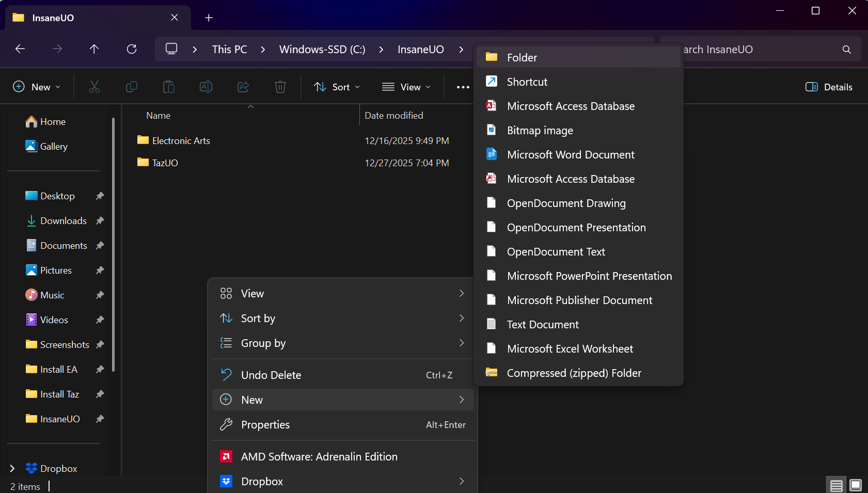Click the Refresh icon in navigation bar
868x493 pixels.
point(132,49)
